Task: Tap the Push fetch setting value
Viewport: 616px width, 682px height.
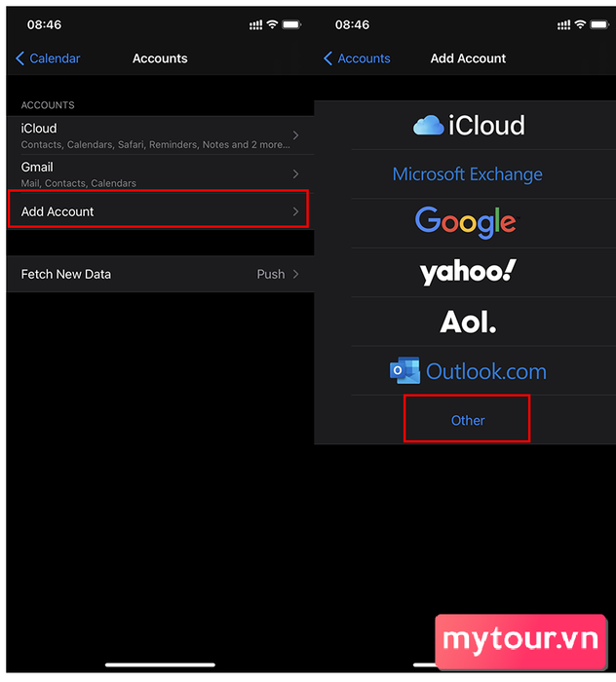Action: pos(271,274)
